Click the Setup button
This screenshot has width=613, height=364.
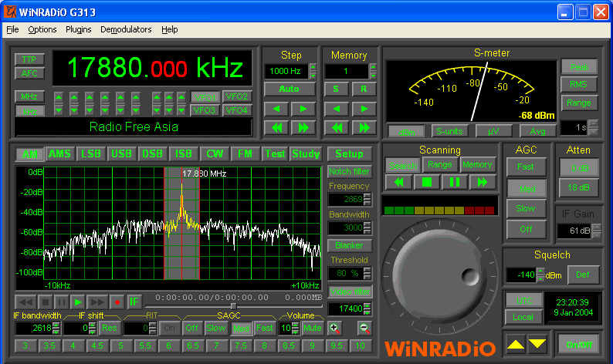point(349,153)
